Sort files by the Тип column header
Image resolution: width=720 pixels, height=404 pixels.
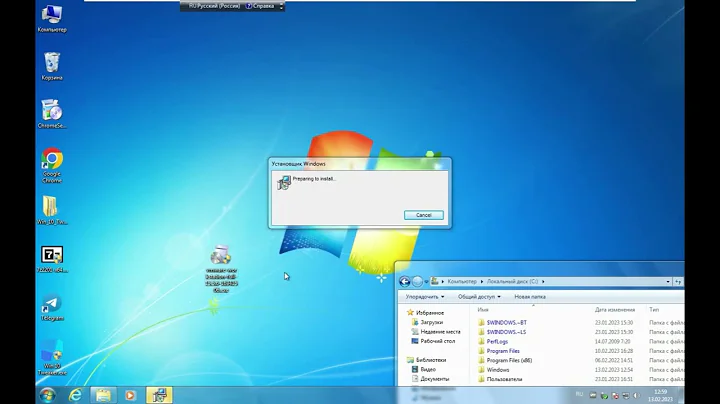pyautogui.click(x=654, y=310)
